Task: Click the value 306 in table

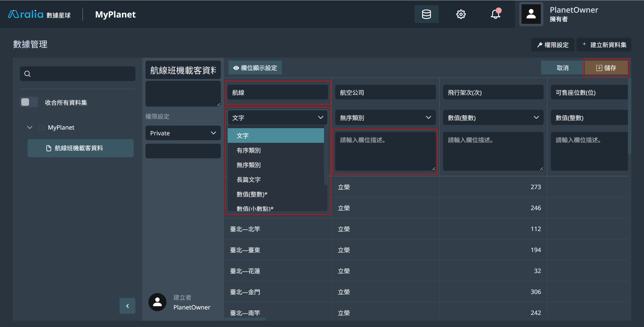Action: 536,292
